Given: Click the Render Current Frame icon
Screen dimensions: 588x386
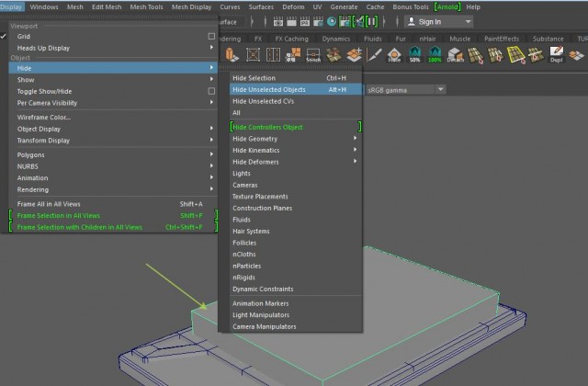Looking at the screenshot, I should tap(291, 22).
